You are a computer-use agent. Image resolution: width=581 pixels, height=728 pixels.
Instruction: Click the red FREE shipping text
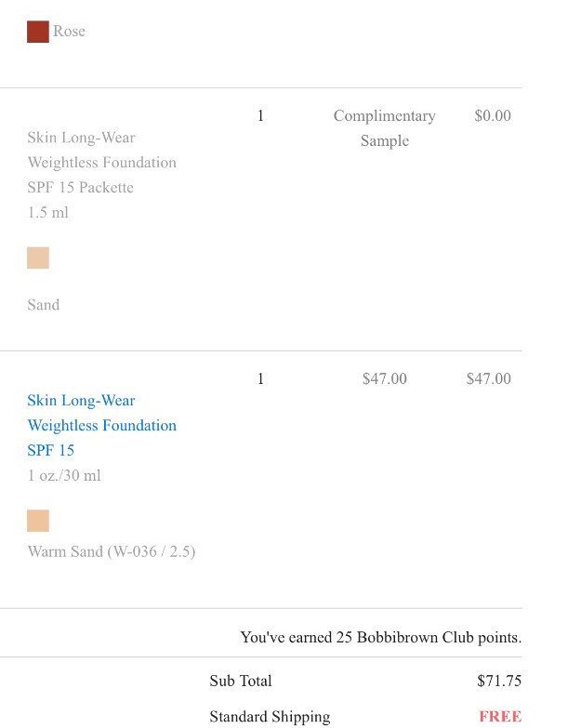click(500, 717)
